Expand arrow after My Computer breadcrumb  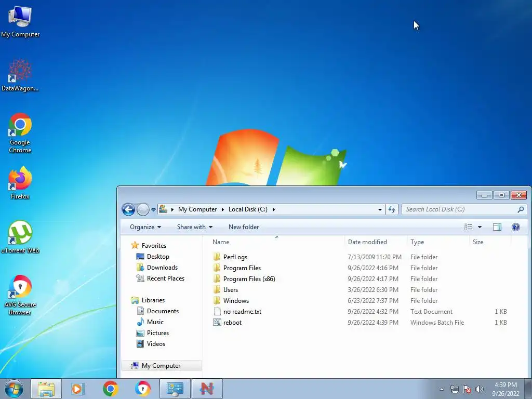pyautogui.click(x=222, y=209)
